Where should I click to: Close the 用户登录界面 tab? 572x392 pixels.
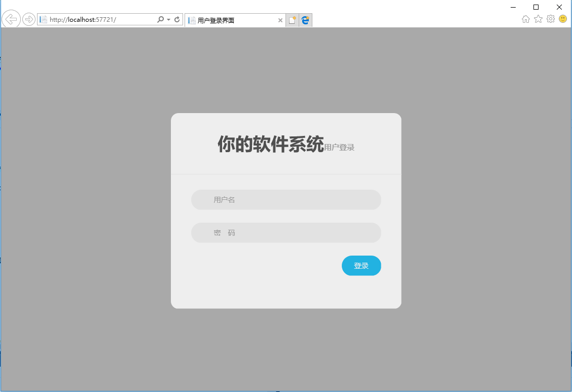(280, 20)
